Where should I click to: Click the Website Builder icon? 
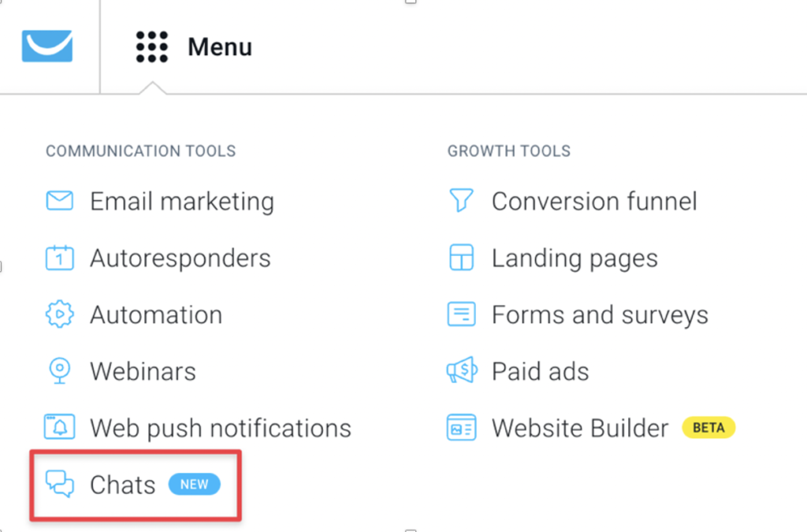coord(461,427)
